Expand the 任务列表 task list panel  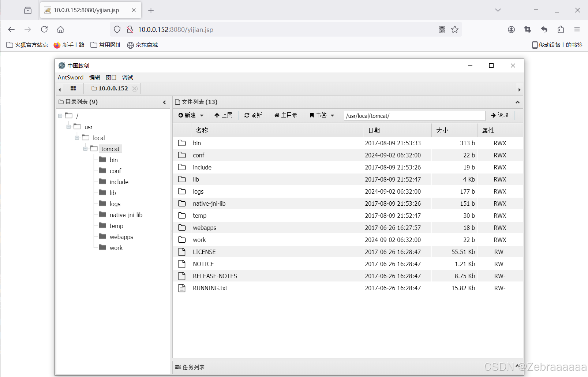[517, 366]
